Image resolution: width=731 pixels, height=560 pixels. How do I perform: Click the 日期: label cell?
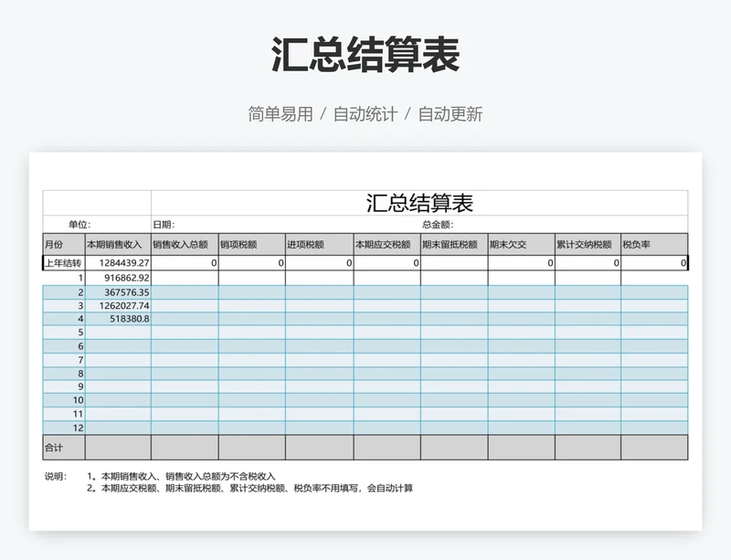pyautogui.click(x=164, y=225)
